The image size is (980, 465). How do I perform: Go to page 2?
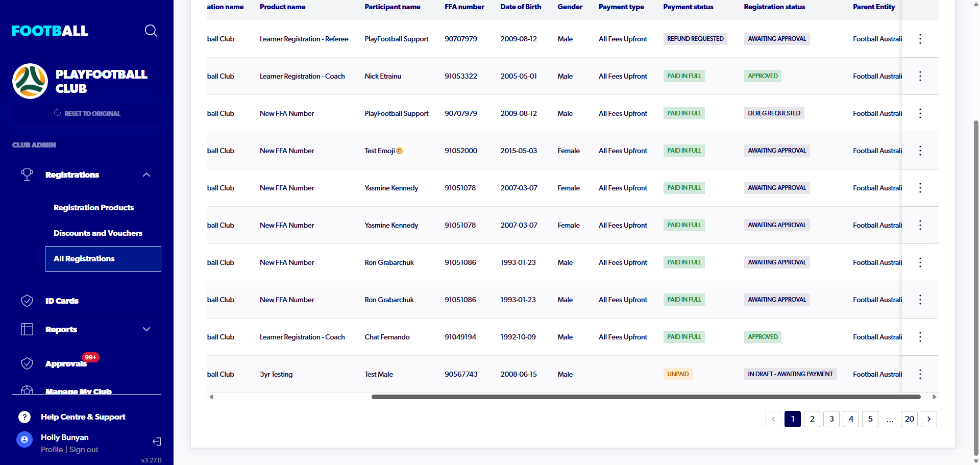point(812,419)
